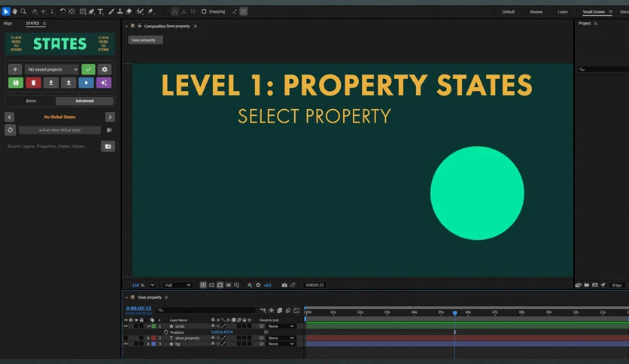Select the Advanced mode tab

pos(84,101)
